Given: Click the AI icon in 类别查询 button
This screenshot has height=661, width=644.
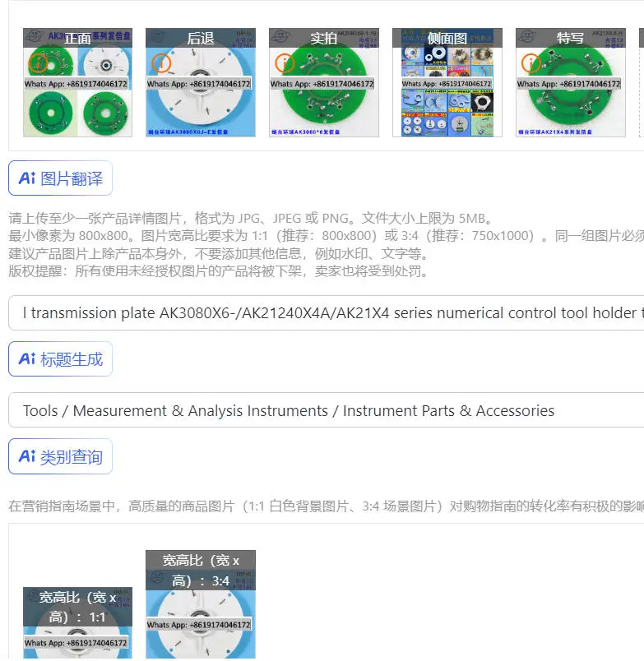Looking at the screenshot, I should click(x=27, y=456).
